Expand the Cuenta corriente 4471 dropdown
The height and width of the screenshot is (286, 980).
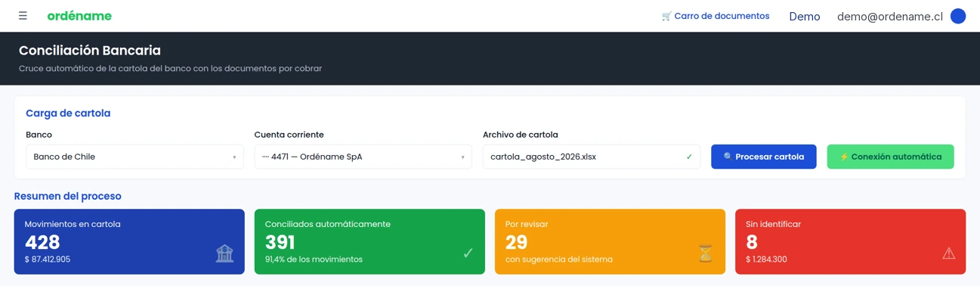click(x=363, y=157)
